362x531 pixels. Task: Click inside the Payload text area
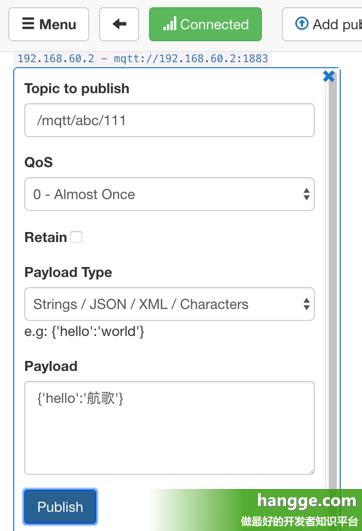(x=169, y=428)
